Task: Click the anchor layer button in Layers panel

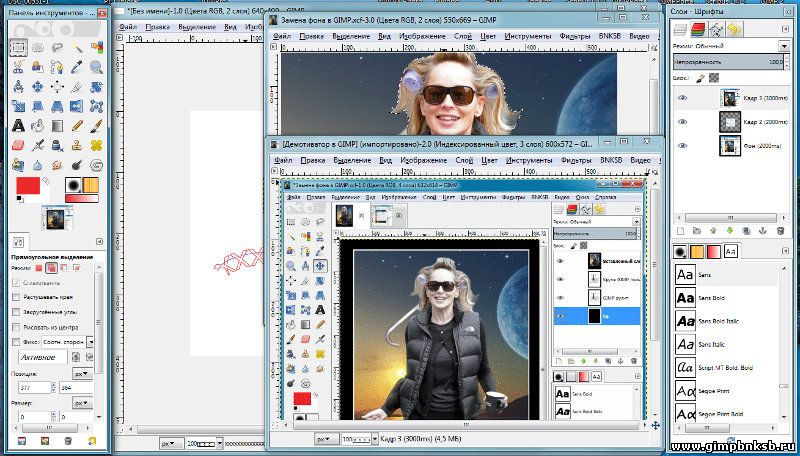Action: (x=763, y=231)
